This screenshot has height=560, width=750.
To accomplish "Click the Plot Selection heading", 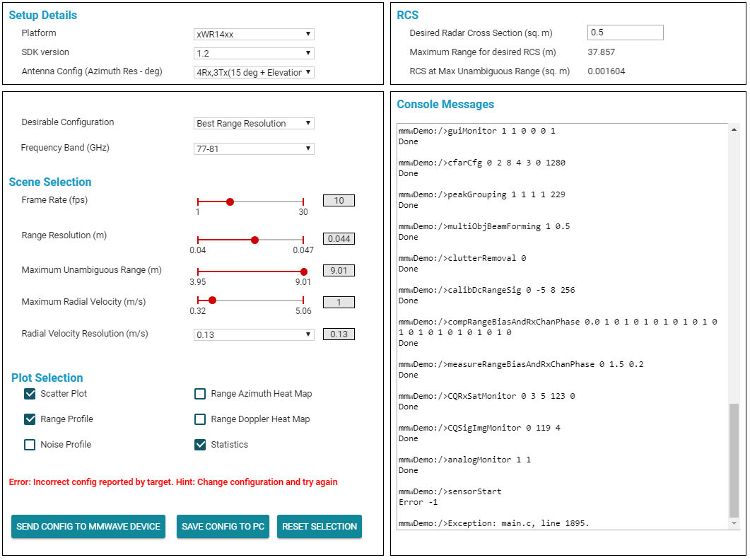I will point(47,378).
